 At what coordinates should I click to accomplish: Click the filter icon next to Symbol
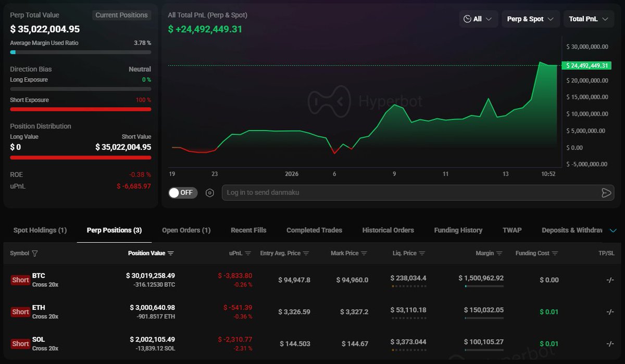point(35,254)
